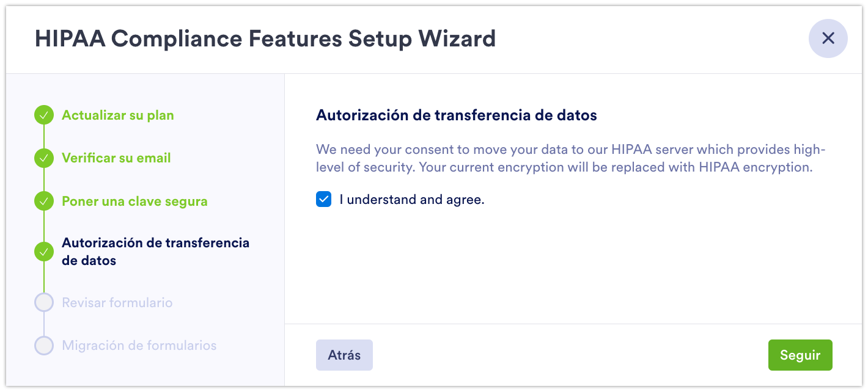The height and width of the screenshot is (392, 868).
Task: Select the Poner una clave segura step
Action: coord(134,201)
